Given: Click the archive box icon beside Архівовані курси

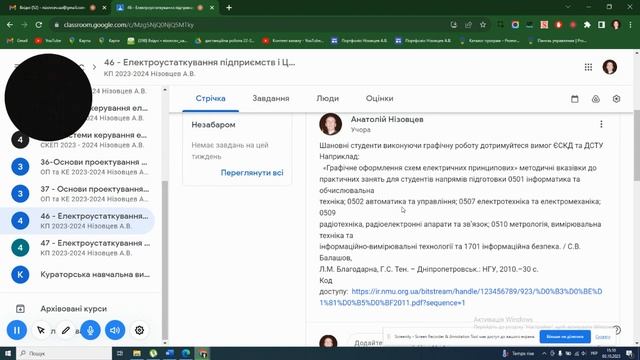Looking at the screenshot, I should click(x=20, y=309).
